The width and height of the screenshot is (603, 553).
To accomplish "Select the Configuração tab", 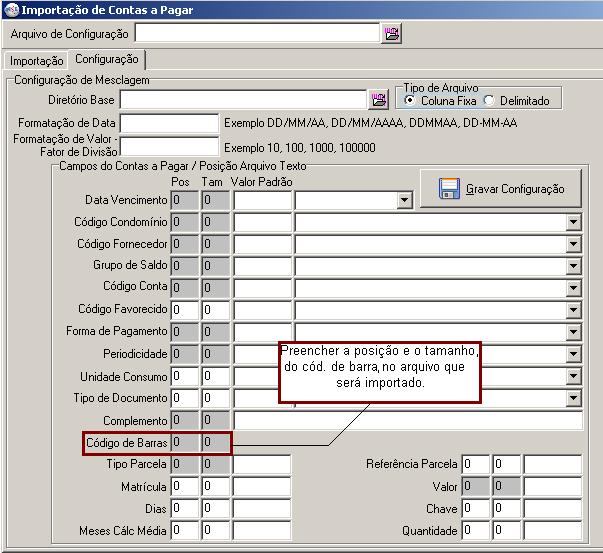I will [107, 60].
